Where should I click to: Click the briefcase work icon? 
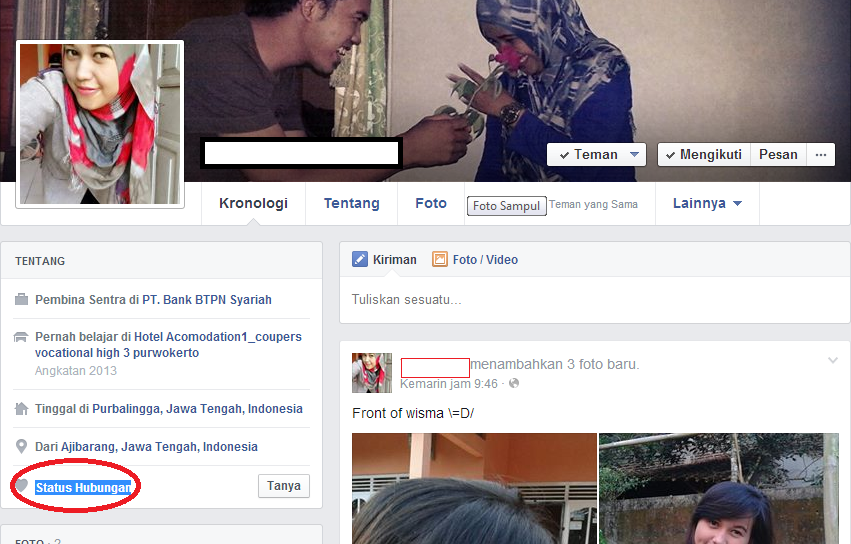tap(21, 299)
